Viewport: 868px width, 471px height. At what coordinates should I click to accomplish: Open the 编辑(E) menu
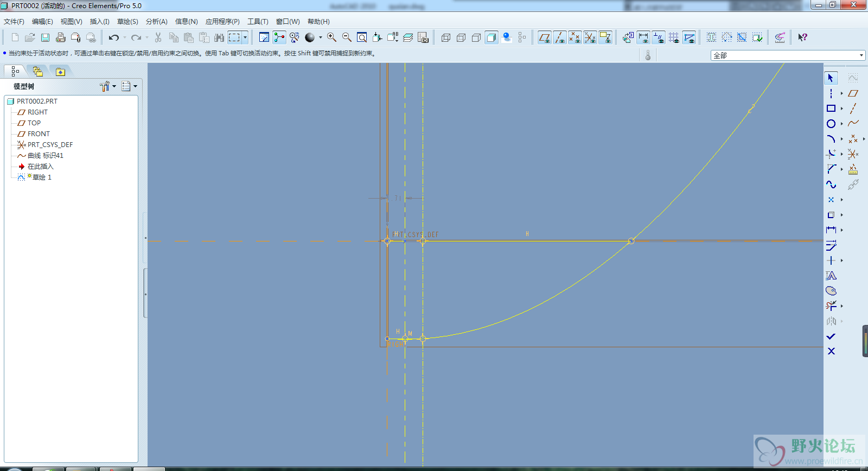point(42,22)
